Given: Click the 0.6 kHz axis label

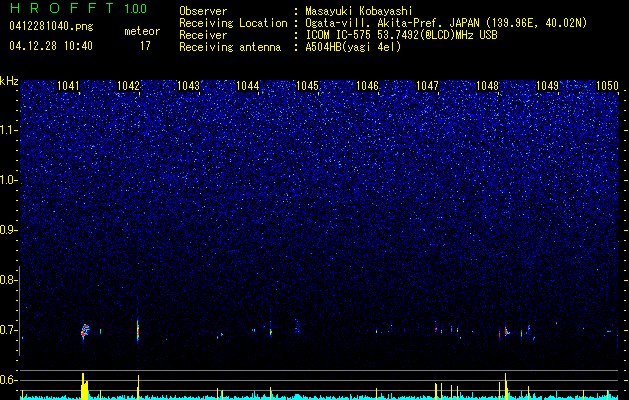Looking at the screenshot, I should 8,380.
